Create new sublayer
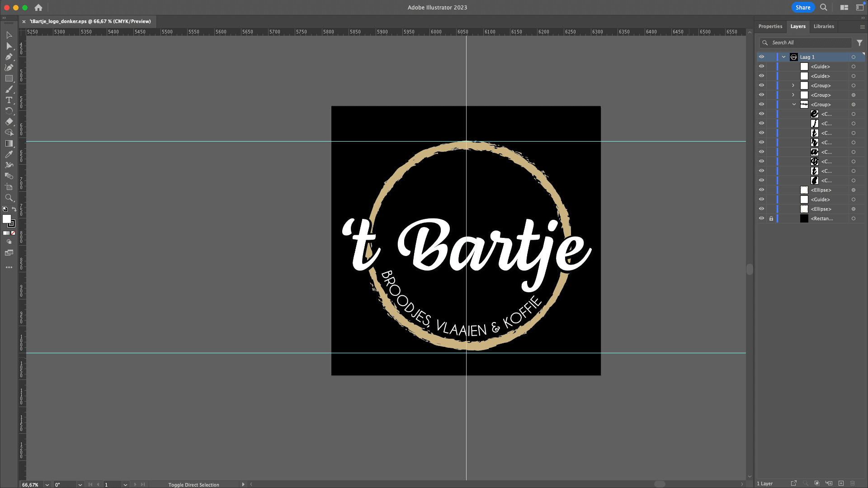 [x=829, y=483]
